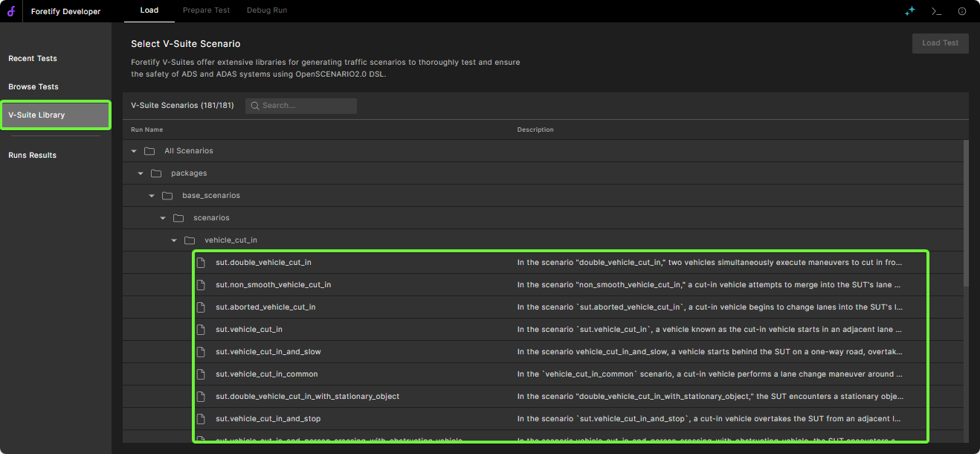Collapse the packages folder arrow
This screenshot has height=454, width=980.
(x=141, y=173)
